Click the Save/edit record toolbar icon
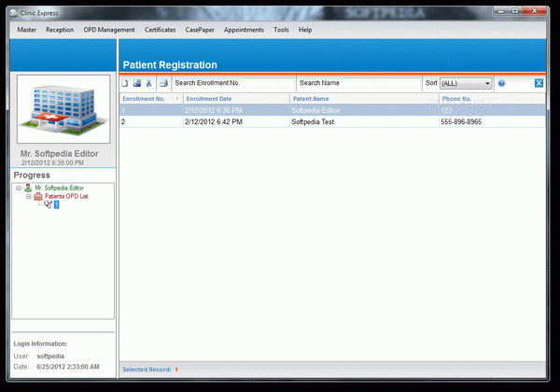This screenshot has height=392, width=560. 137,83
